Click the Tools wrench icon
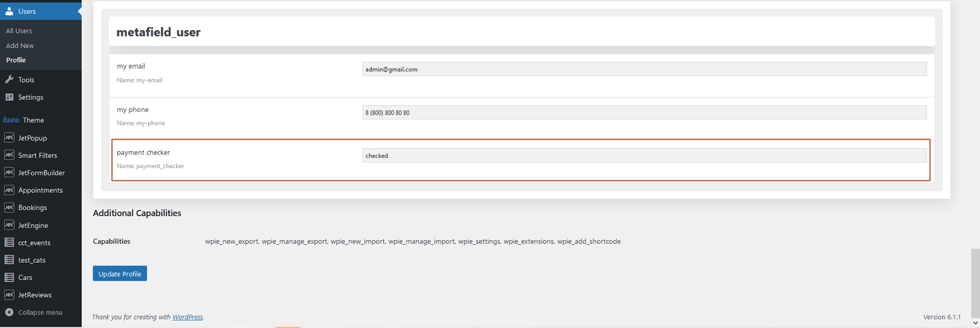The image size is (980, 328). 9,79
